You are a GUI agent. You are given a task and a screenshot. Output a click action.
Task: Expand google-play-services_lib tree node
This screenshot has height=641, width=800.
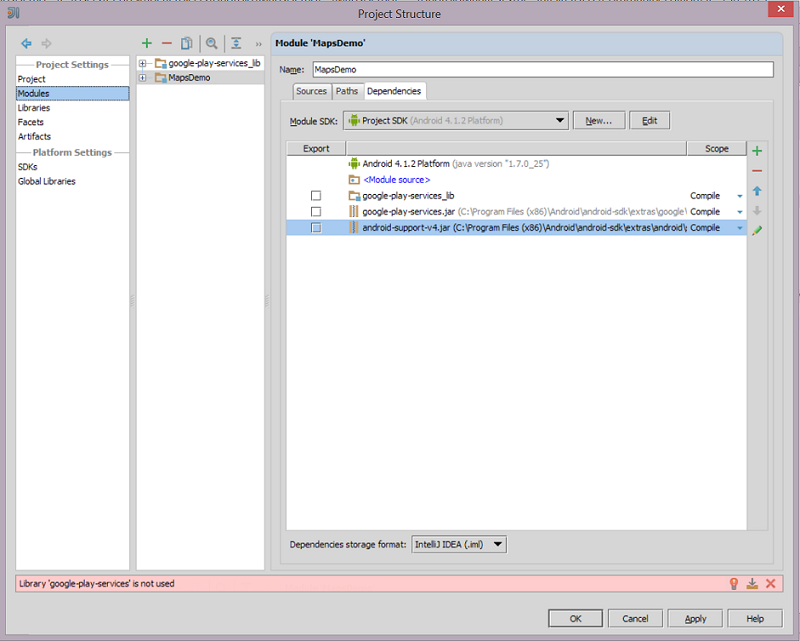(143, 63)
